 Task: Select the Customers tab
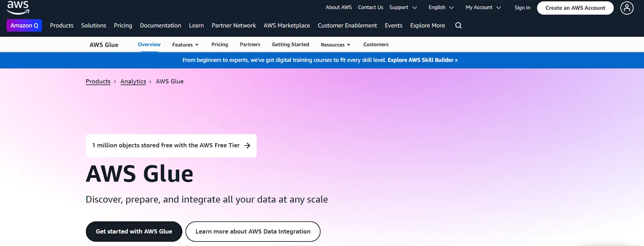tap(376, 45)
